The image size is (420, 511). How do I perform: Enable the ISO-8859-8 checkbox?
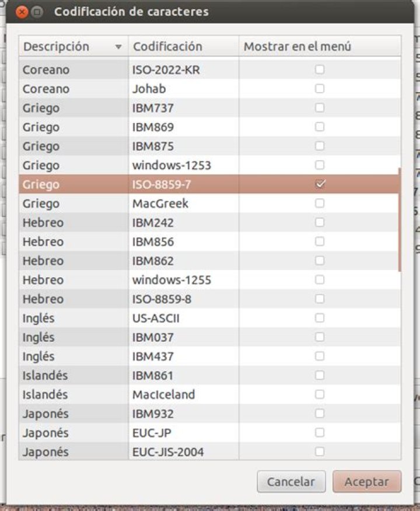(320, 299)
